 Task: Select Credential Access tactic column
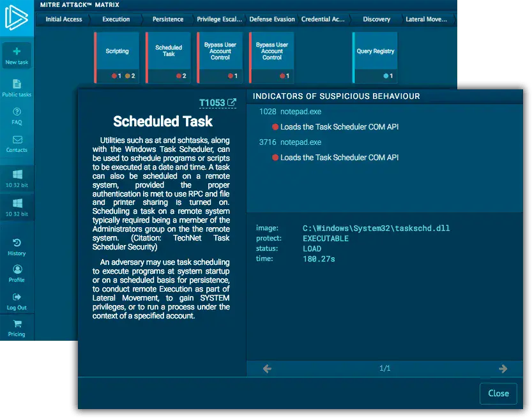pyautogui.click(x=323, y=19)
